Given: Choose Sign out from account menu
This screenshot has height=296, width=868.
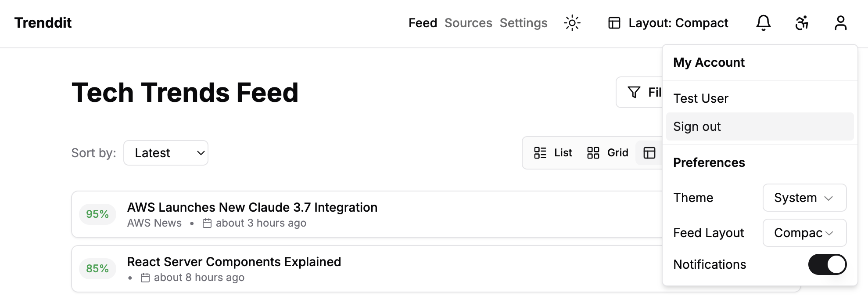Looking at the screenshot, I should click(x=697, y=126).
